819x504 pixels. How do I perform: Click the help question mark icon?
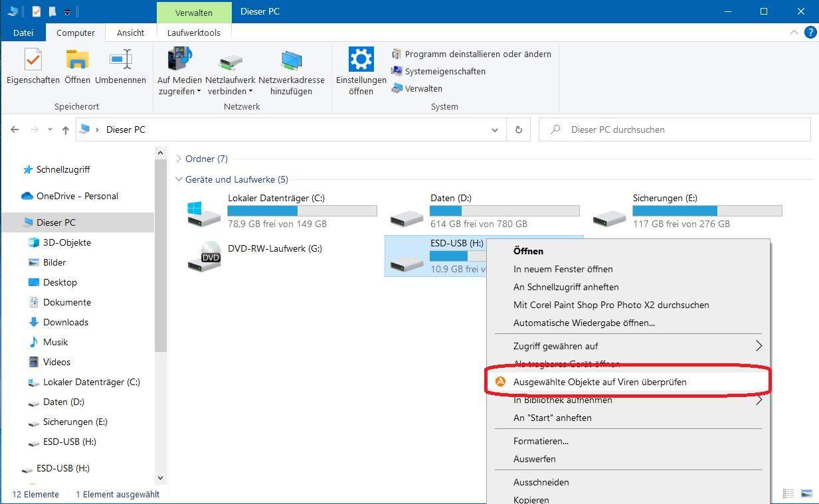(x=810, y=32)
